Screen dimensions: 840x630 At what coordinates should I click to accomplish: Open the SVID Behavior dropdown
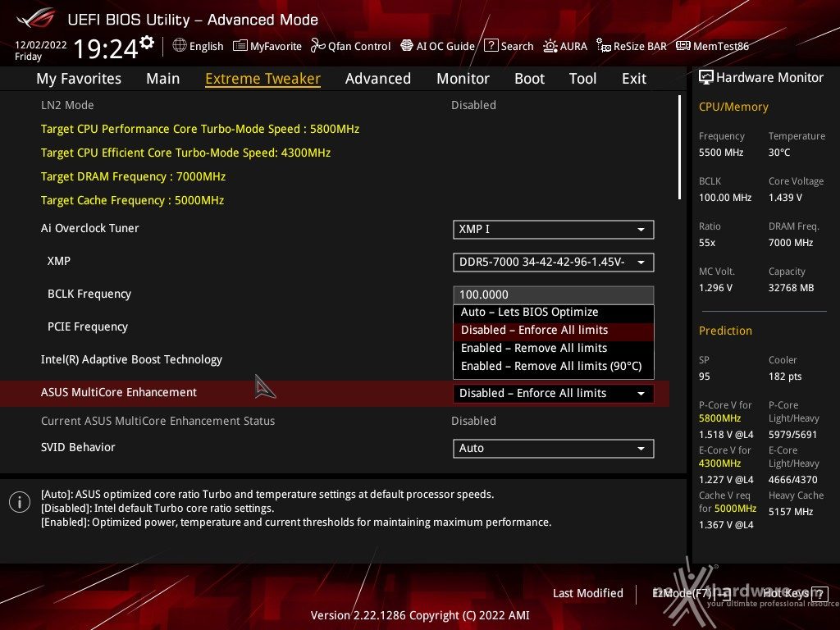click(x=554, y=449)
